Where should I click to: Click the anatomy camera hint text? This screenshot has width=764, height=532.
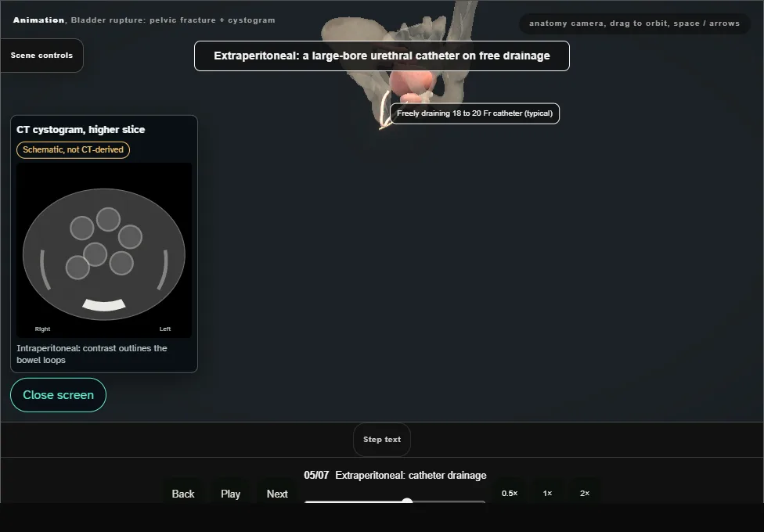point(634,23)
